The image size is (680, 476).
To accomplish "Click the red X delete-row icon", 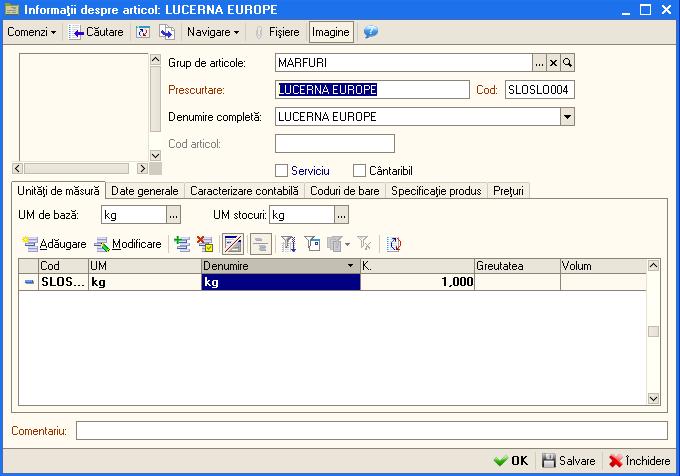I will pos(205,244).
